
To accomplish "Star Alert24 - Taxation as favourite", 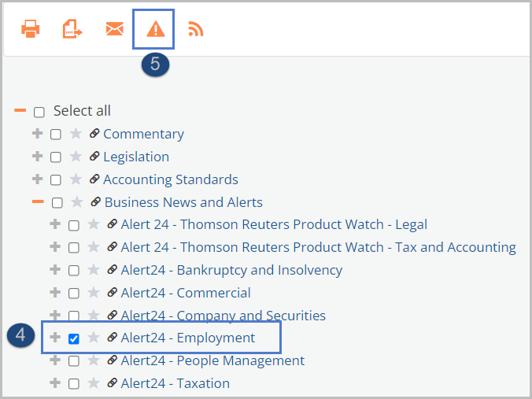I will point(94,383).
